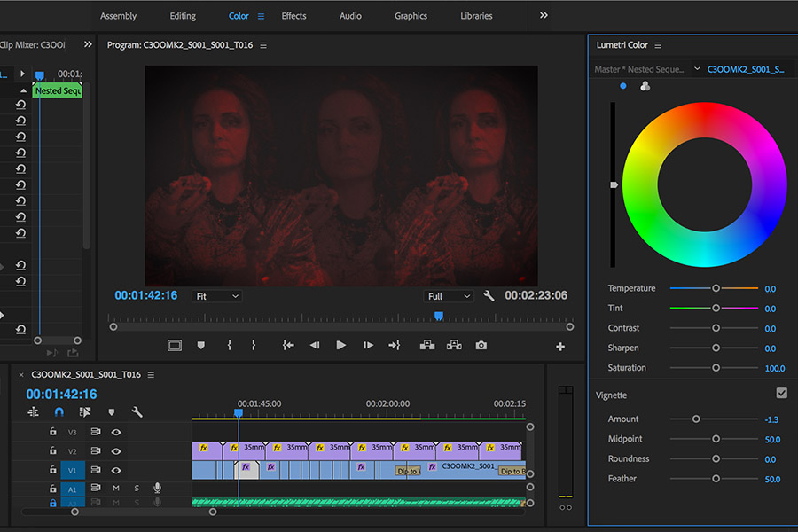The height and width of the screenshot is (532, 798).
Task: Switch to the Effects workspace tab
Action: (293, 16)
